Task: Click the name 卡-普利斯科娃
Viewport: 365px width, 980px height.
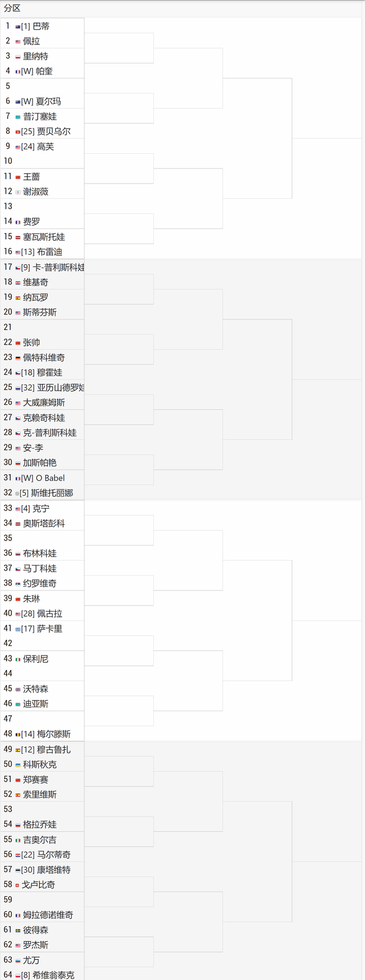Action: click(x=58, y=267)
